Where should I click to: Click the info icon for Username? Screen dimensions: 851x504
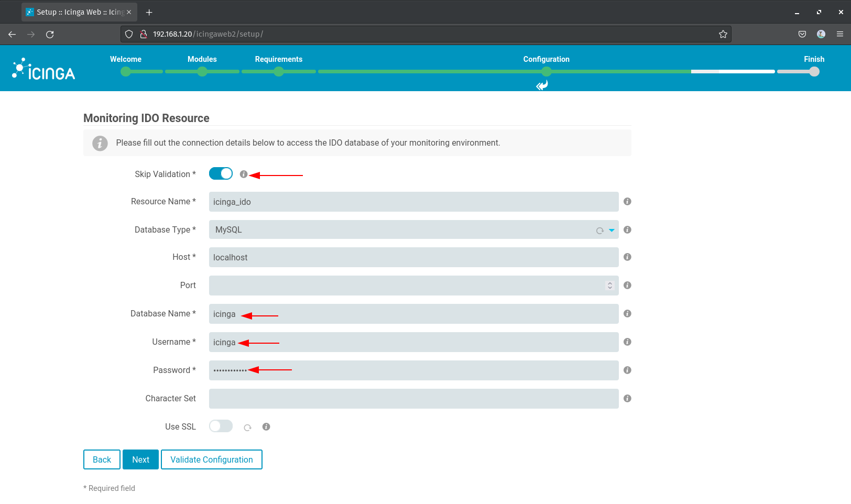pos(627,342)
